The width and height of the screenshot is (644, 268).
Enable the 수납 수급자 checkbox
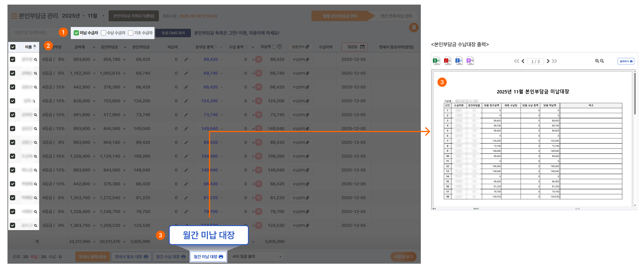pyautogui.click(x=104, y=33)
